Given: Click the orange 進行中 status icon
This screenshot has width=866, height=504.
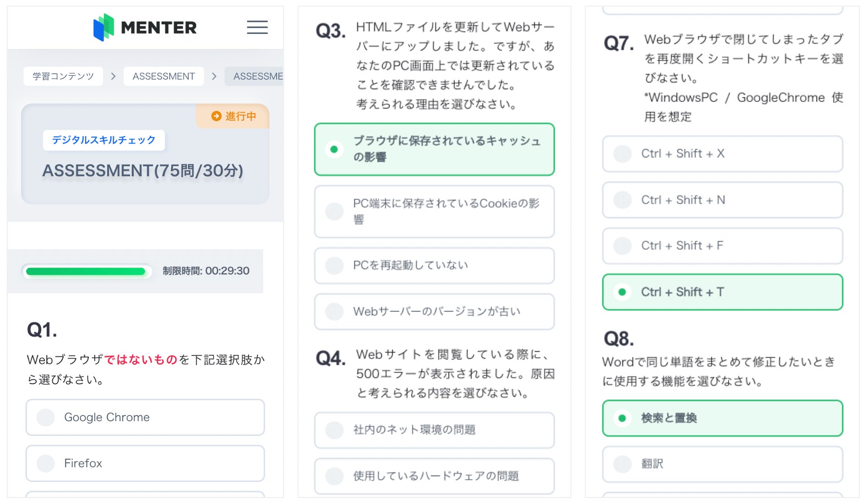Looking at the screenshot, I should pyautogui.click(x=216, y=116).
